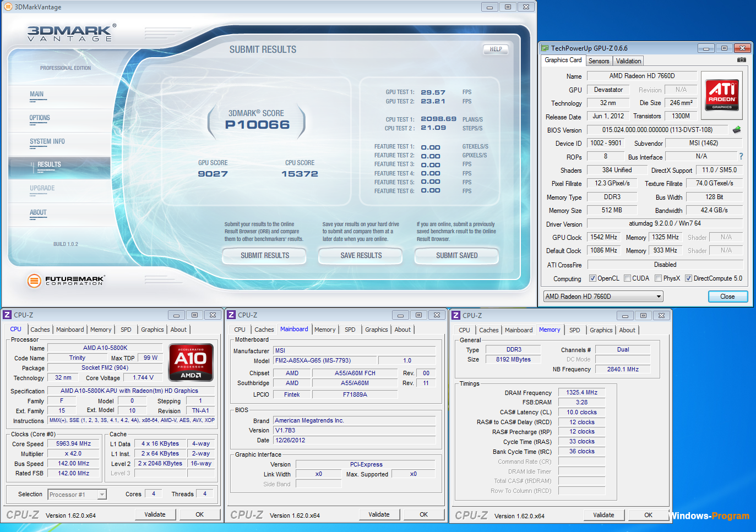Click the SUBMIT RESULTS button

(x=264, y=256)
